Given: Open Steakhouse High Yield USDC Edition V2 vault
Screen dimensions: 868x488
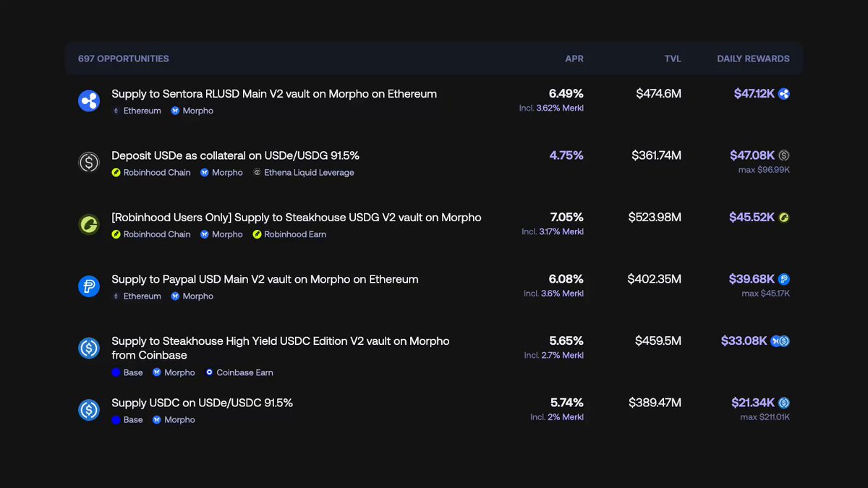Looking at the screenshot, I should click(281, 348).
